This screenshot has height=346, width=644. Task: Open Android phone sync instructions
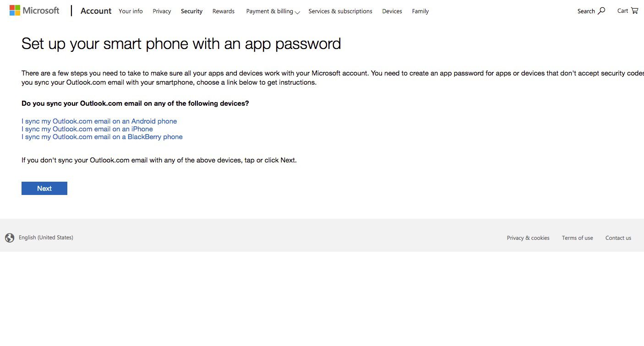click(x=99, y=121)
